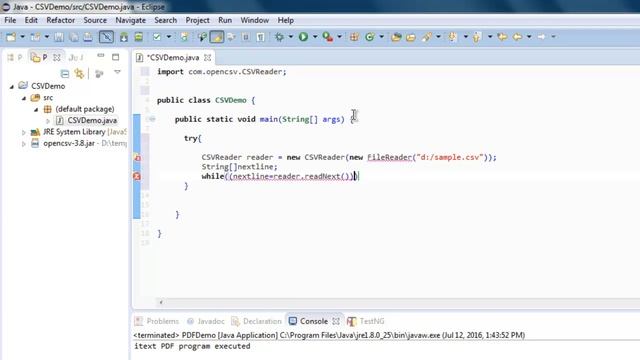
Task: Close the CSVDemo.java editor tab
Action: [207, 58]
